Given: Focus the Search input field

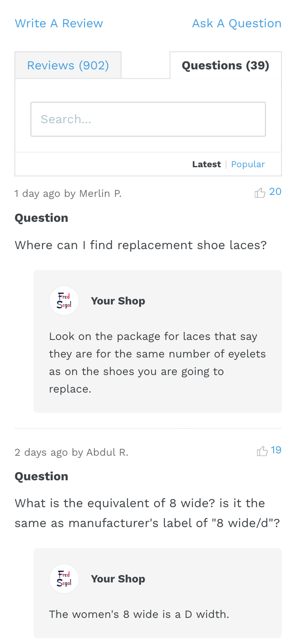Looking at the screenshot, I should click(148, 119).
